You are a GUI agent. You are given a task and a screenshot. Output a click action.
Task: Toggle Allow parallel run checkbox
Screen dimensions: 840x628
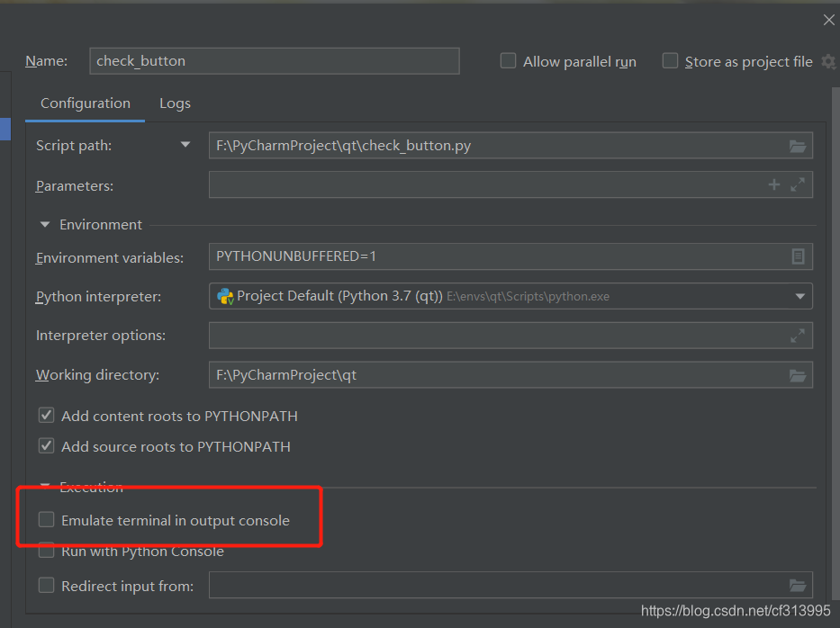[508, 60]
